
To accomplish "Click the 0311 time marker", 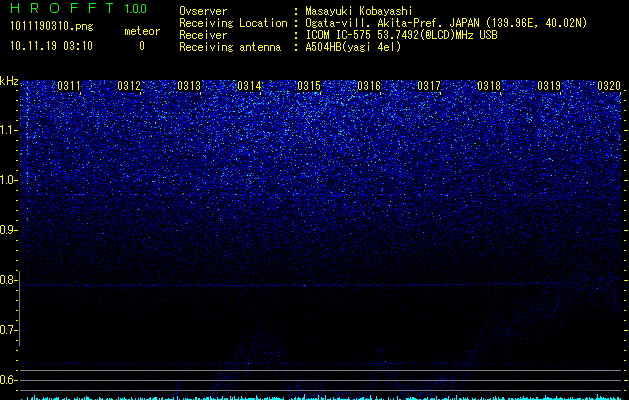I will pyautogui.click(x=69, y=86).
